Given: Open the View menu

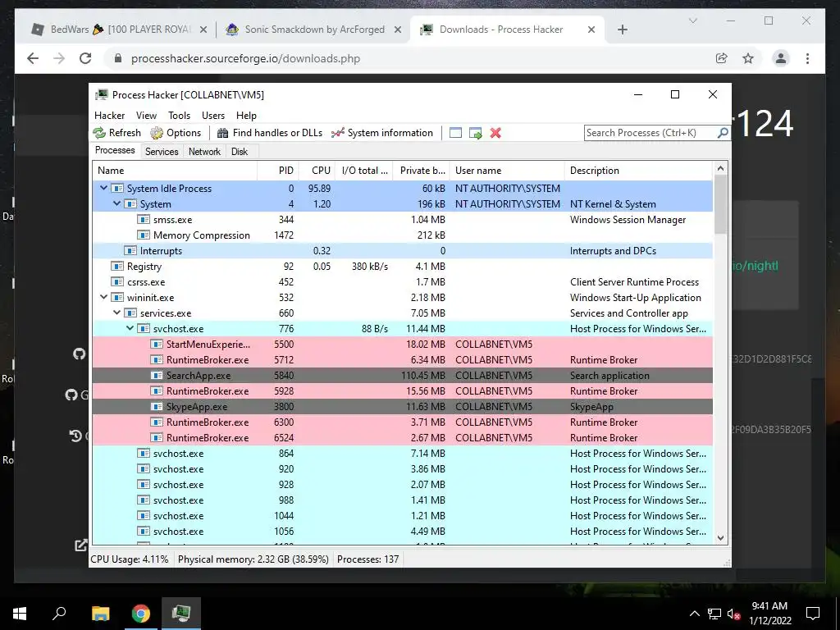Looking at the screenshot, I should [146, 116].
